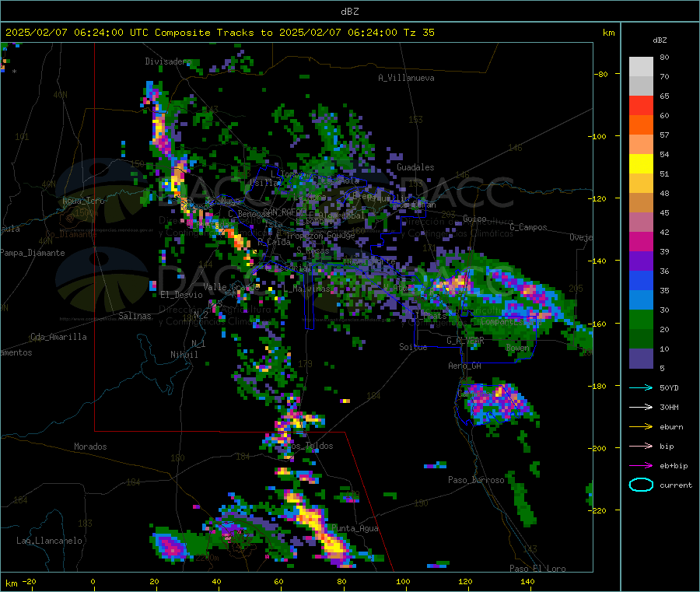This screenshot has width=700, height=592.
Task: Click the pink bip arrow in legend
Action: pyautogui.click(x=641, y=446)
